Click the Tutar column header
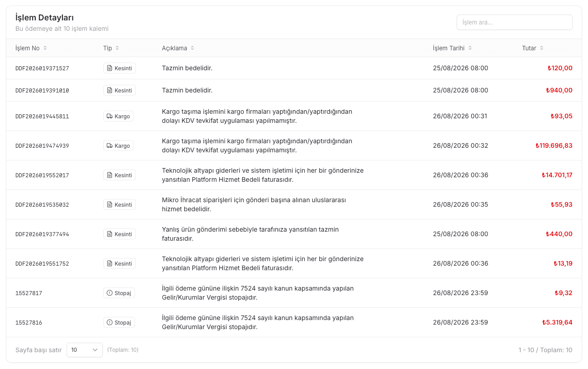This screenshot has height=369, width=588. (x=529, y=48)
